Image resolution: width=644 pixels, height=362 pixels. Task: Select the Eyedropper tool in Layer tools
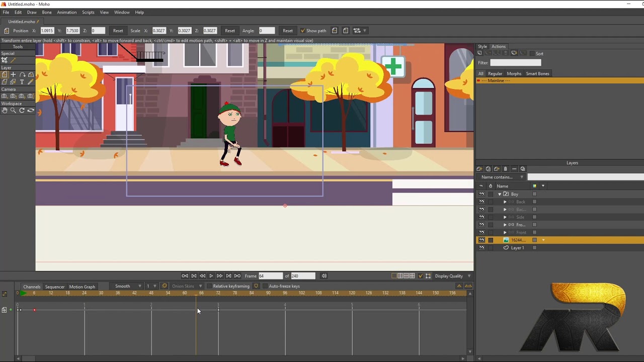pos(30,82)
